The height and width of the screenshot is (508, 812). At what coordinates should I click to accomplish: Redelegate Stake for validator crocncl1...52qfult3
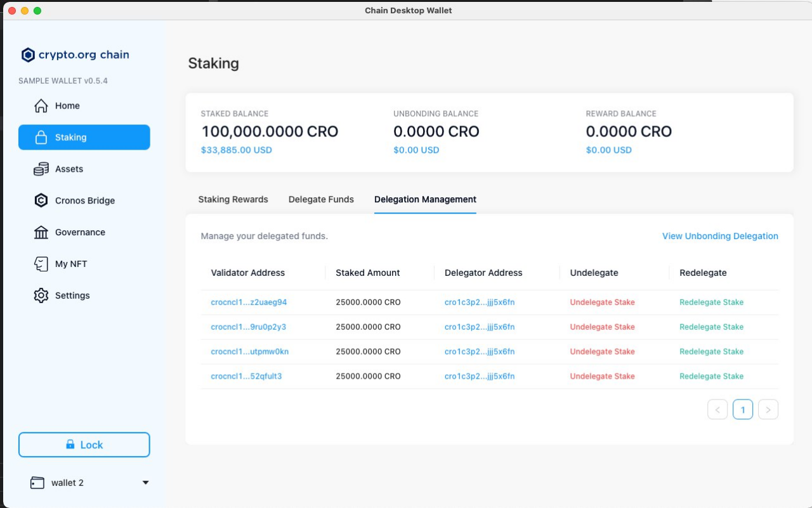(711, 376)
